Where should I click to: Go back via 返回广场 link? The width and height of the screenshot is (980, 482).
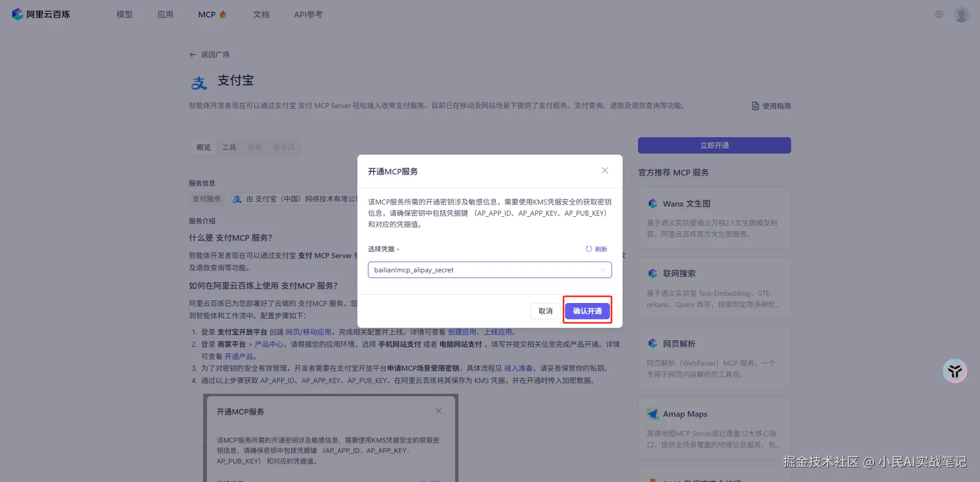point(215,55)
